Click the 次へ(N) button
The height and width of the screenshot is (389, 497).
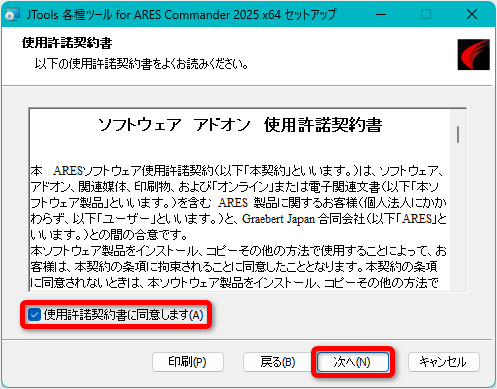[353, 362]
